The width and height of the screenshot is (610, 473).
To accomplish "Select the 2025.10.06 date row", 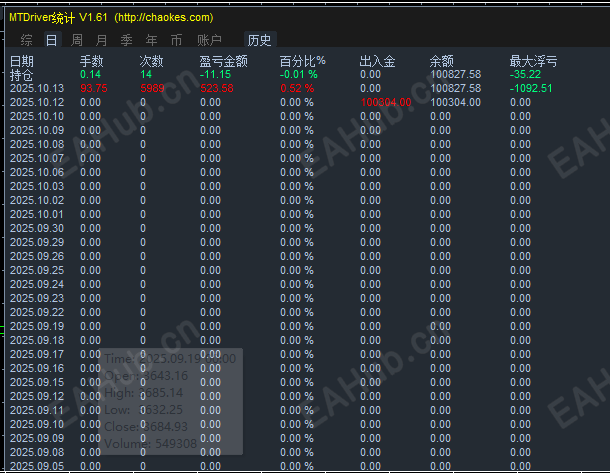I will click(x=37, y=172).
